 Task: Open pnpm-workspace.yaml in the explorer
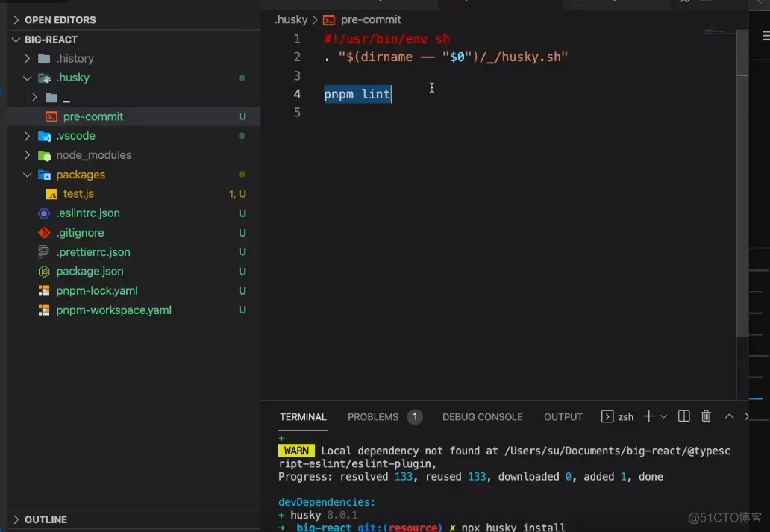pyautogui.click(x=134, y=310)
